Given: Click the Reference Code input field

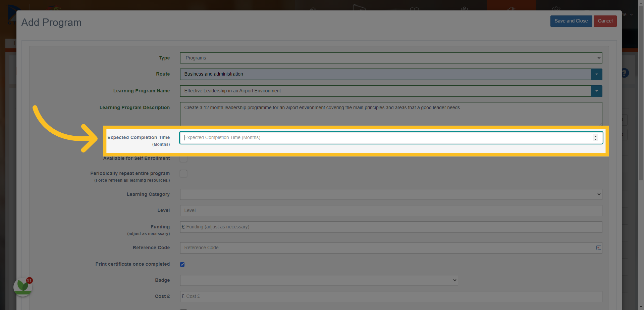Looking at the screenshot, I should [x=391, y=248].
